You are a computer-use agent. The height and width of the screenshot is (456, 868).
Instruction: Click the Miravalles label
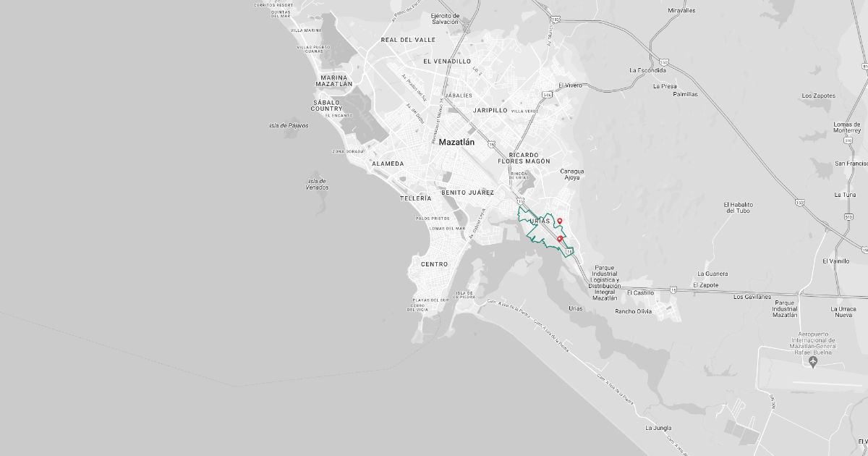pos(681,11)
